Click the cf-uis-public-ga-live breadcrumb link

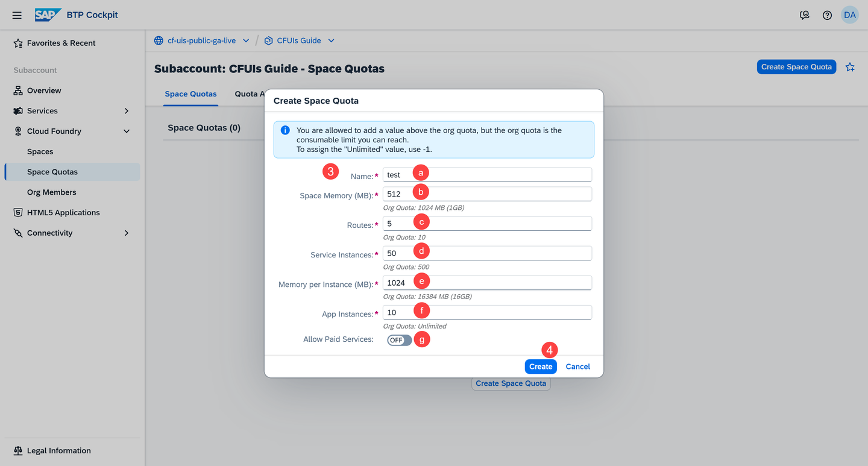[x=203, y=40]
